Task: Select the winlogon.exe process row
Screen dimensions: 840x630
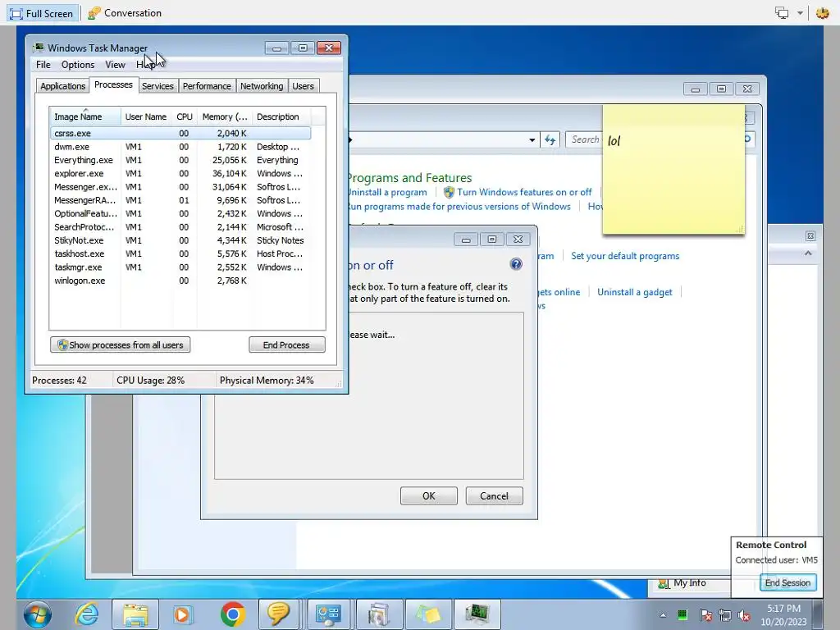Action: tap(180, 281)
